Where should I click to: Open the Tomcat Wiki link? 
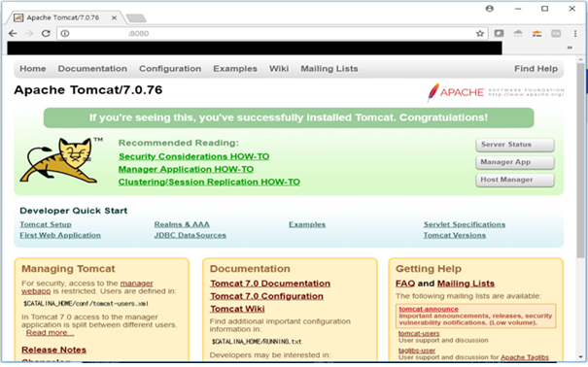(237, 309)
